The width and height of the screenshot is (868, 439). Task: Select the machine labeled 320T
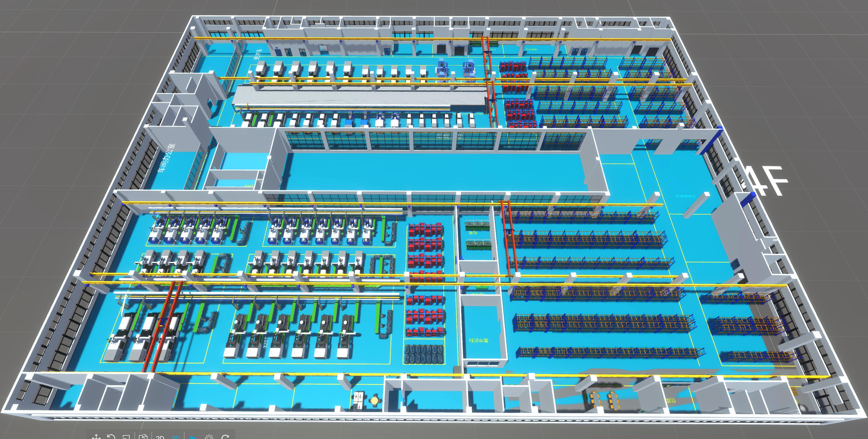265,342
